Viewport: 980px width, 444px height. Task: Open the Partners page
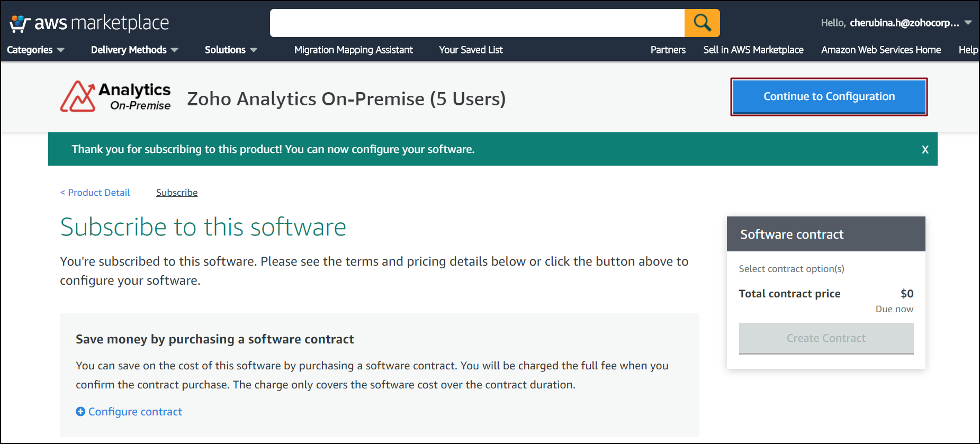pyautogui.click(x=668, y=50)
